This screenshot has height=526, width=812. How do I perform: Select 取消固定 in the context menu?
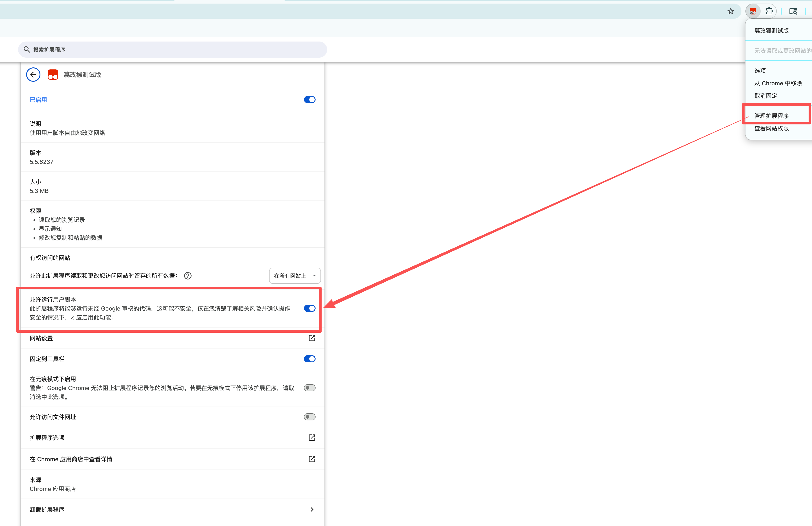(766, 96)
